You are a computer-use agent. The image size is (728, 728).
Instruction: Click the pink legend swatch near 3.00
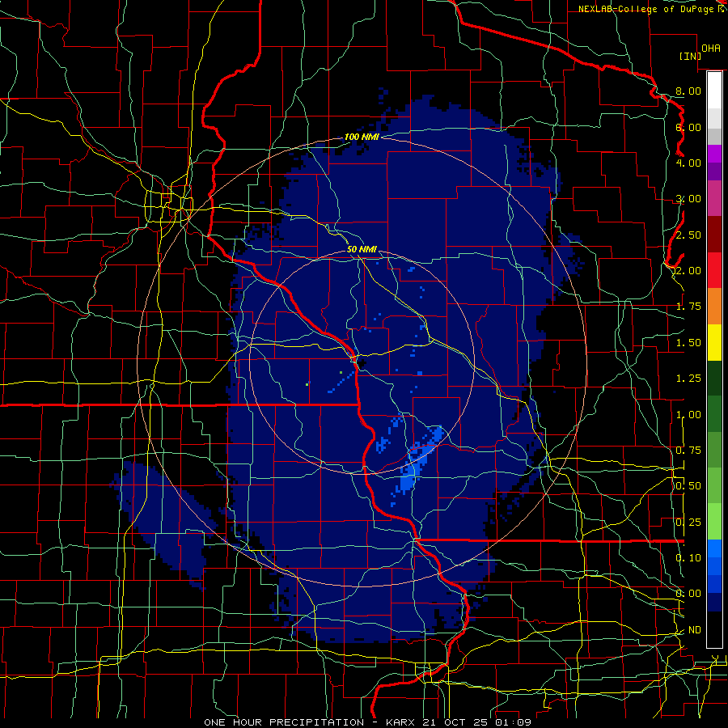(x=714, y=199)
